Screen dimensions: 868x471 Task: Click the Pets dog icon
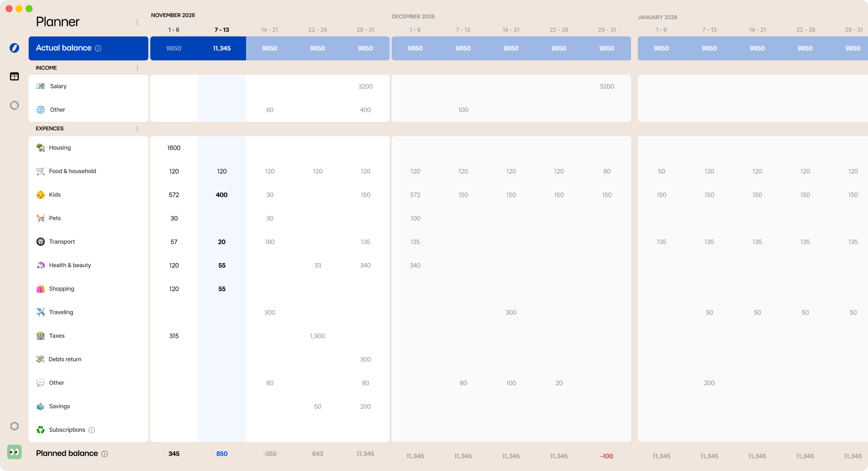tap(41, 218)
